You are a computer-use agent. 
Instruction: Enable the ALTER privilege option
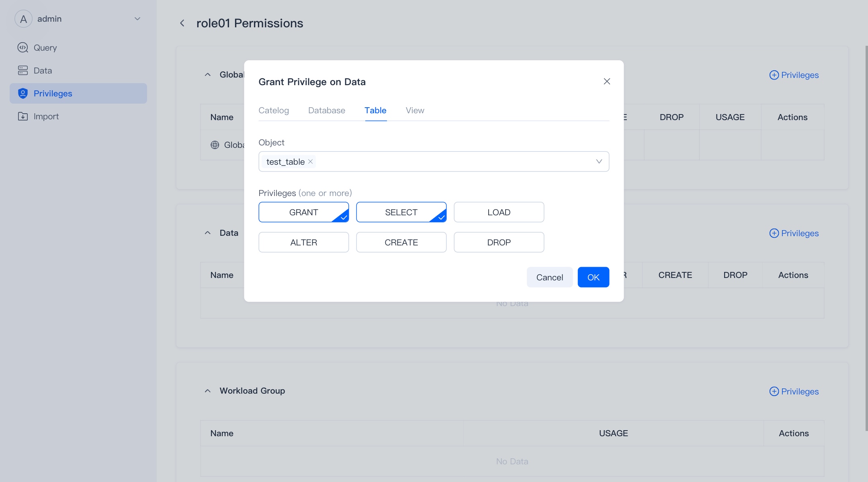pyautogui.click(x=303, y=242)
